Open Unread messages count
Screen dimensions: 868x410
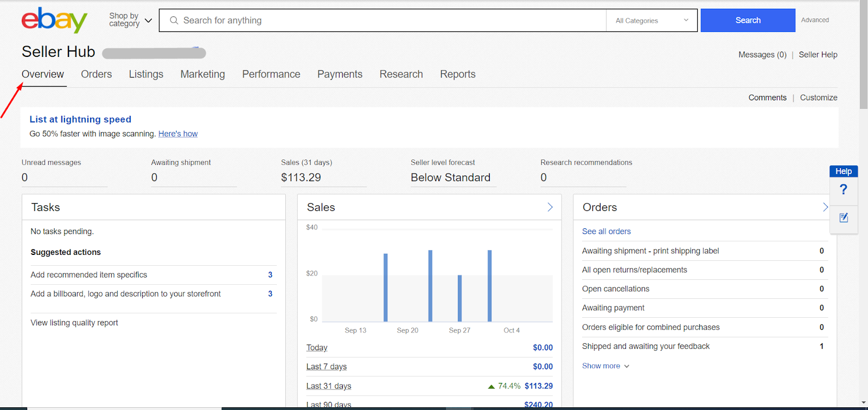pyautogui.click(x=25, y=177)
